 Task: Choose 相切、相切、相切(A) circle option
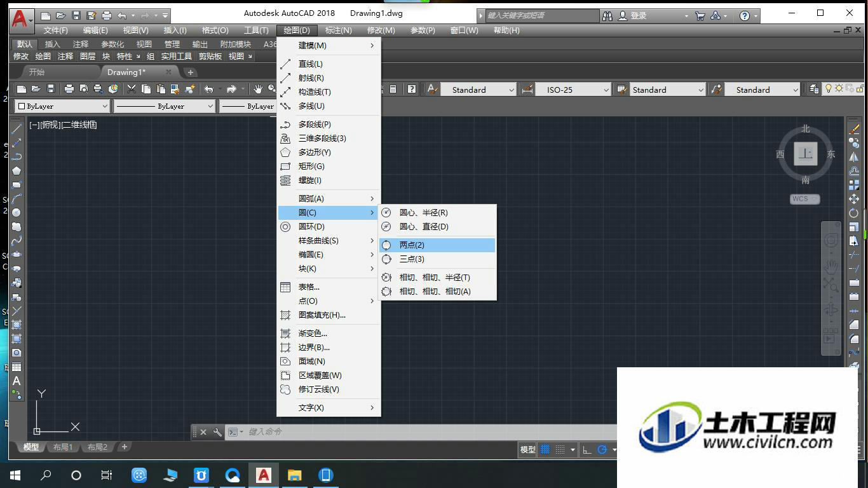pyautogui.click(x=437, y=291)
